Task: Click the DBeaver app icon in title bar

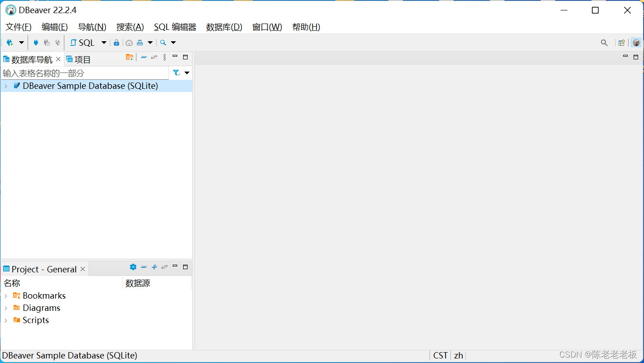Action: 10,10
